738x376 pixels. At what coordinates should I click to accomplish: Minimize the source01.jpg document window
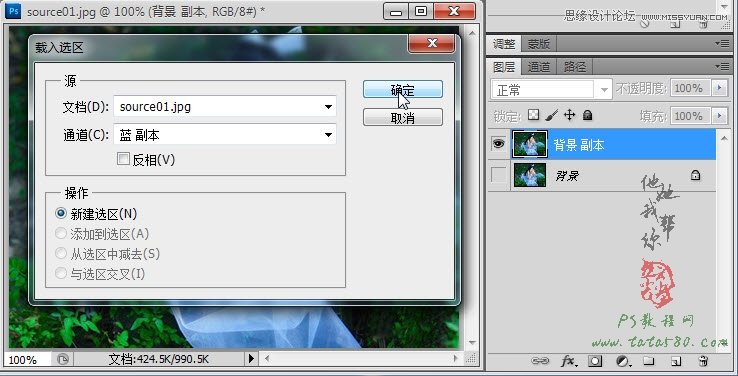[x=396, y=11]
